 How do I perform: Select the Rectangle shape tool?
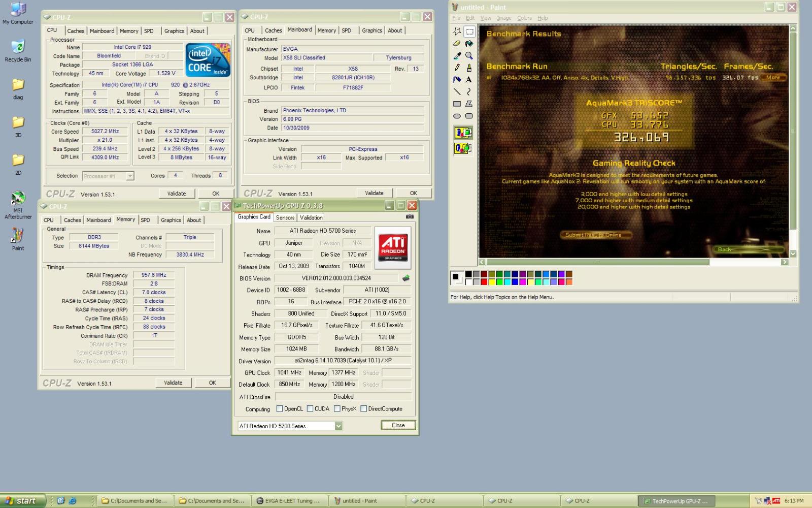click(x=457, y=104)
